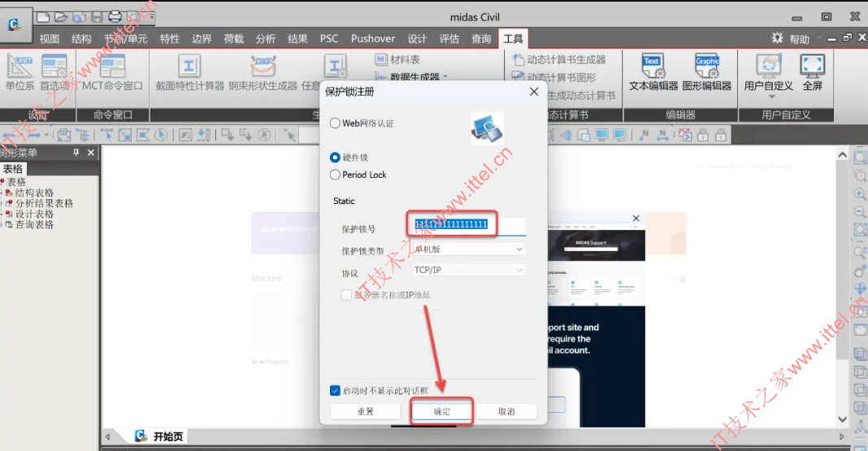Expand the 用户自定义 dropdown arrow
This screenshot has width=868, height=451.
(x=771, y=97)
